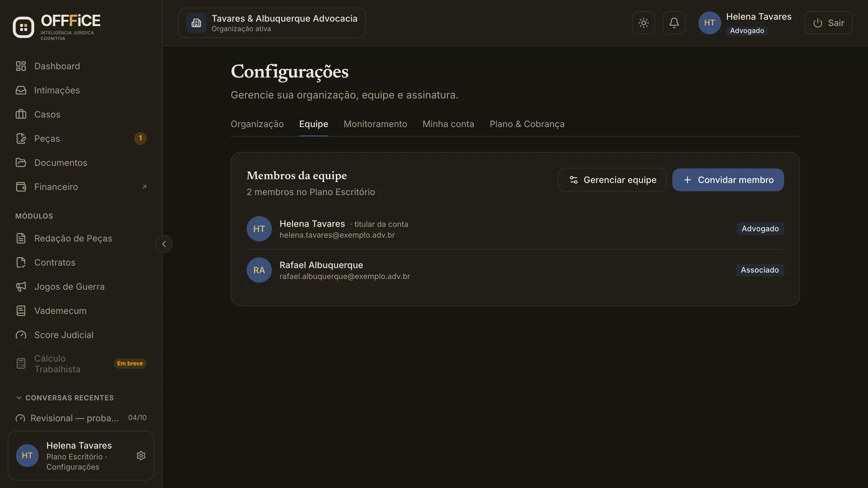Go to the Minha conta tab
The image size is (868, 488).
(448, 124)
